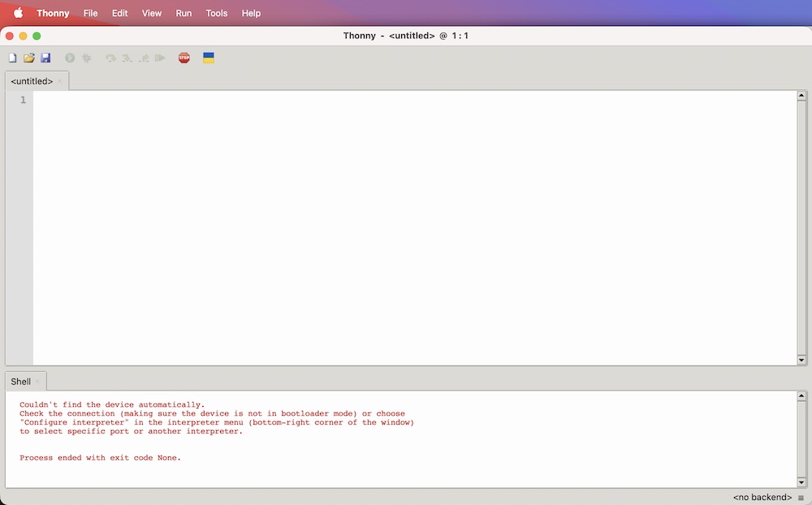Stop the backend with the red STOP icon
This screenshot has height=505, width=812.
184,58
